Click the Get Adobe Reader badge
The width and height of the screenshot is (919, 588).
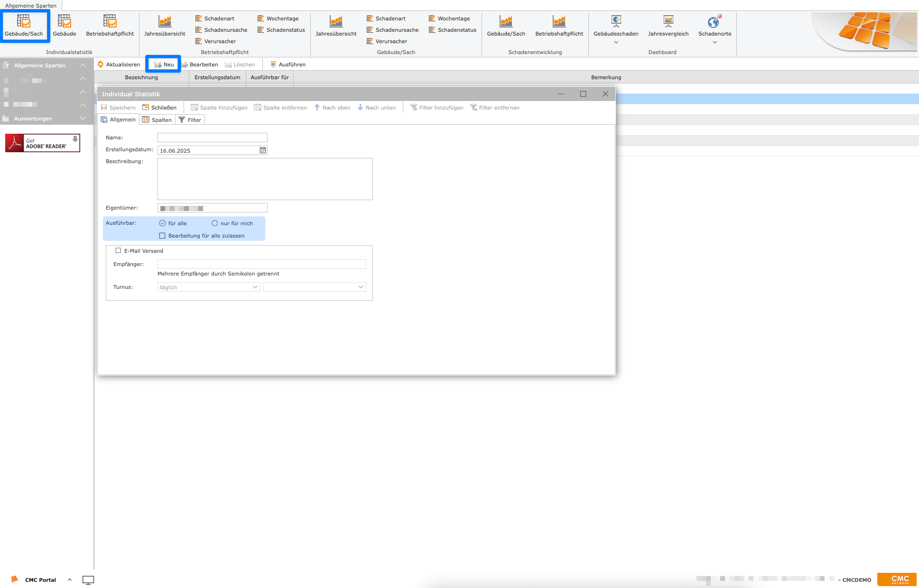pos(43,143)
